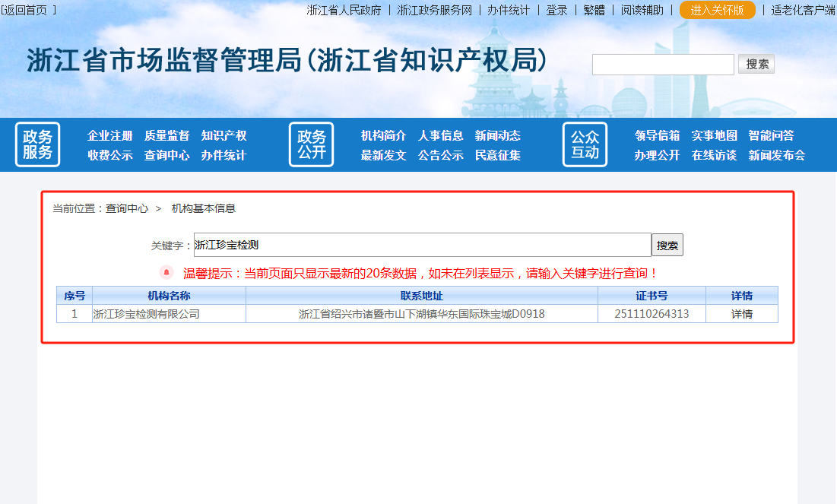Click the 公众互动 section icon
This screenshot has width=837, height=504.
[585, 144]
